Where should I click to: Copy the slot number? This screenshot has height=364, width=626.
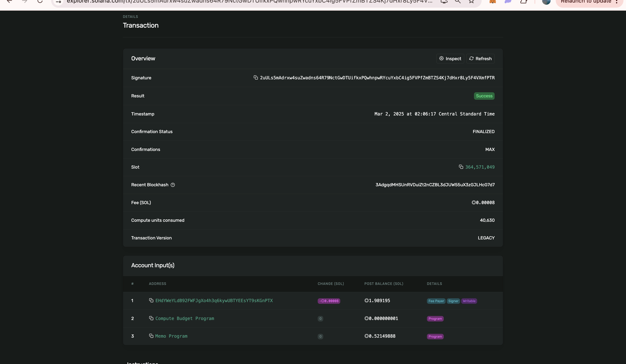[461, 167]
